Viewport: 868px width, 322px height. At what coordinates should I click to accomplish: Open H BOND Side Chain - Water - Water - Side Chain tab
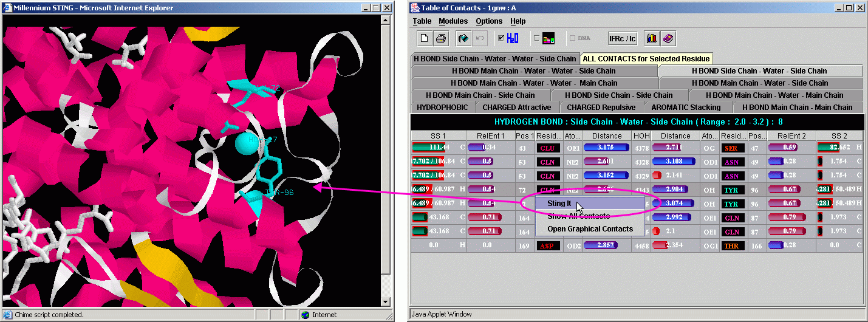494,59
